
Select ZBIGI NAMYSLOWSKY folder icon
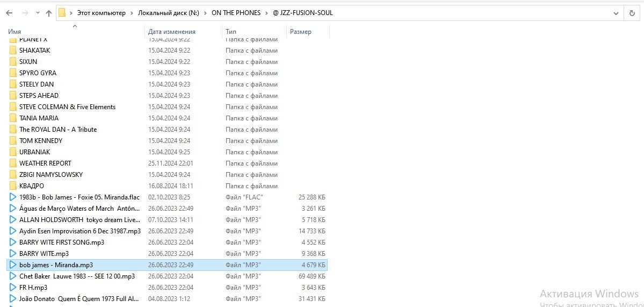13,175
